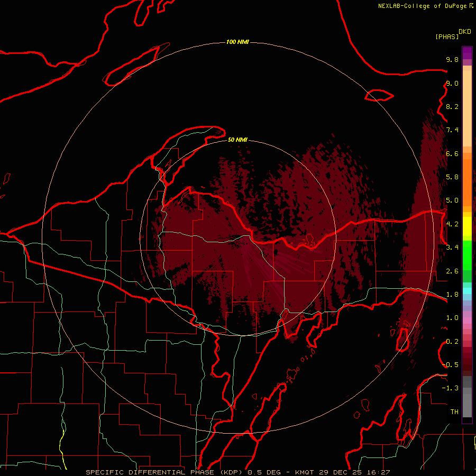Click the 5.8 scale value

pyautogui.click(x=452, y=177)
